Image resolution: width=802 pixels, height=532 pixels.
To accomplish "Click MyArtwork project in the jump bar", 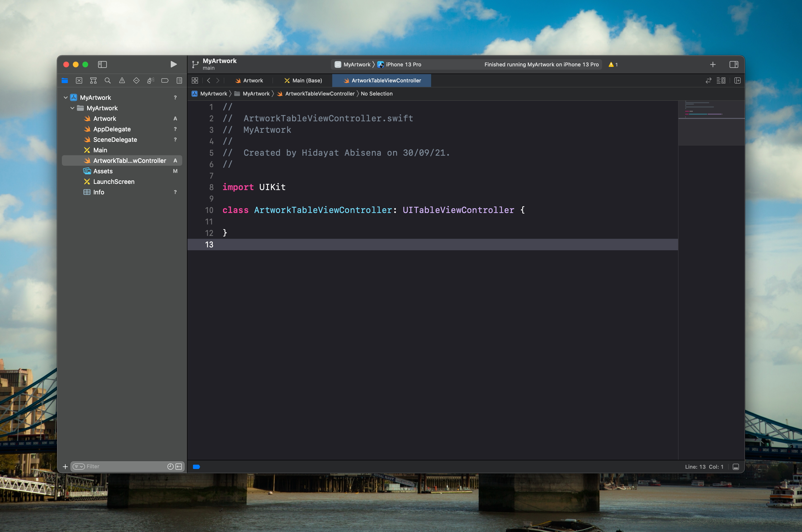I will point(209,94).
